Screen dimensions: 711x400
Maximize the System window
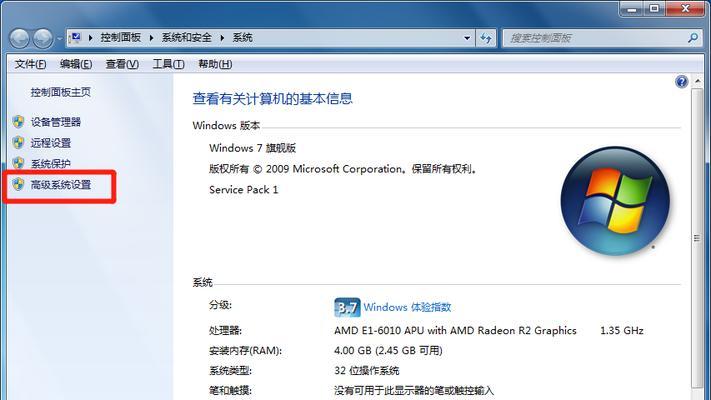[x=654, y=8]
